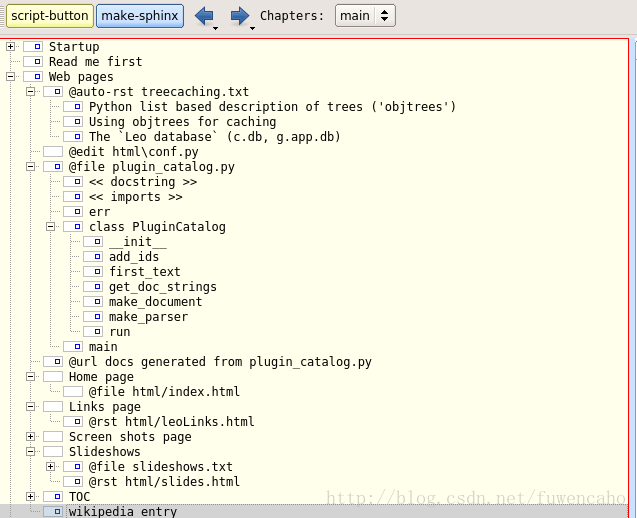637x518 pixels.
Task: Collapse the @auto-rst treecaching.txt node
Action: (x=30, y=91)
